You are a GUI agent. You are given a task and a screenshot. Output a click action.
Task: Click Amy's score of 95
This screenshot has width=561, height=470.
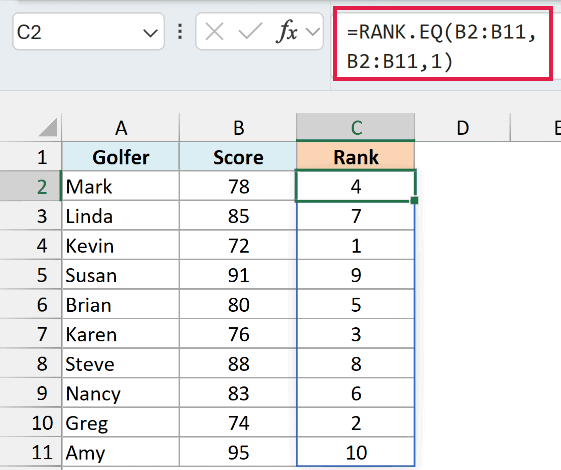pos(238,452)
